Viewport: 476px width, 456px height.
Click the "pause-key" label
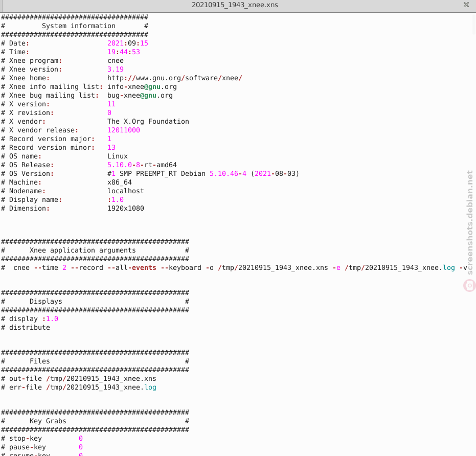28,447
